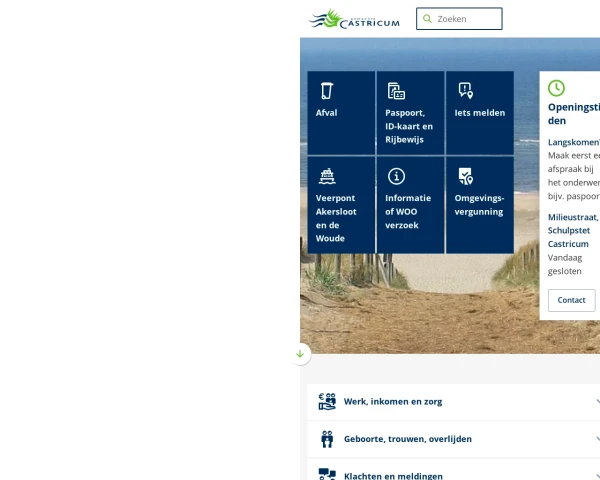The height and width of the screenshot is (480, 600).
Task: Open the Castricum logo homepage link
Action: click(x=354, y=19)
